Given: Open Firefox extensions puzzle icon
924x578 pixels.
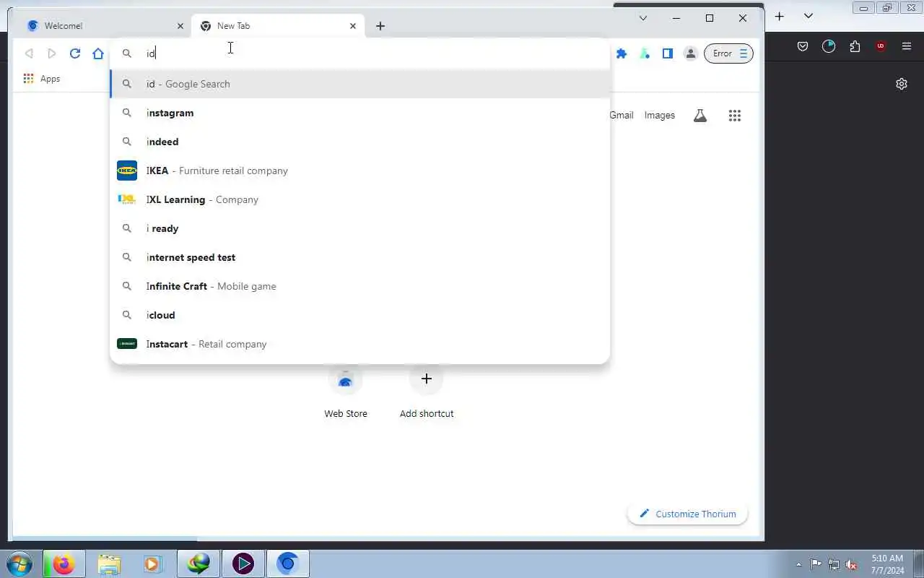Looking at the screenshot, I should [855, 46].
